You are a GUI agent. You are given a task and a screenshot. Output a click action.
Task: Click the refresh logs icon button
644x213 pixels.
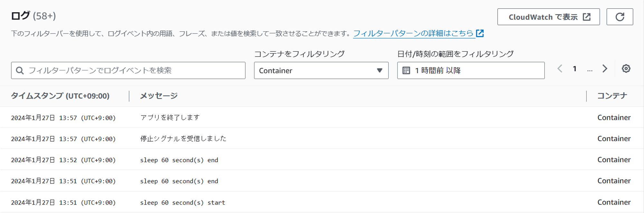[x=620, y=17]
